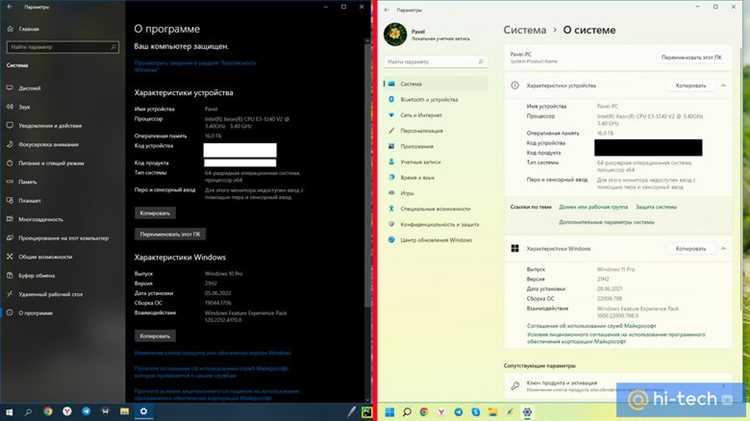Click Переименовать этот ПК in the light window

[691, 57]
